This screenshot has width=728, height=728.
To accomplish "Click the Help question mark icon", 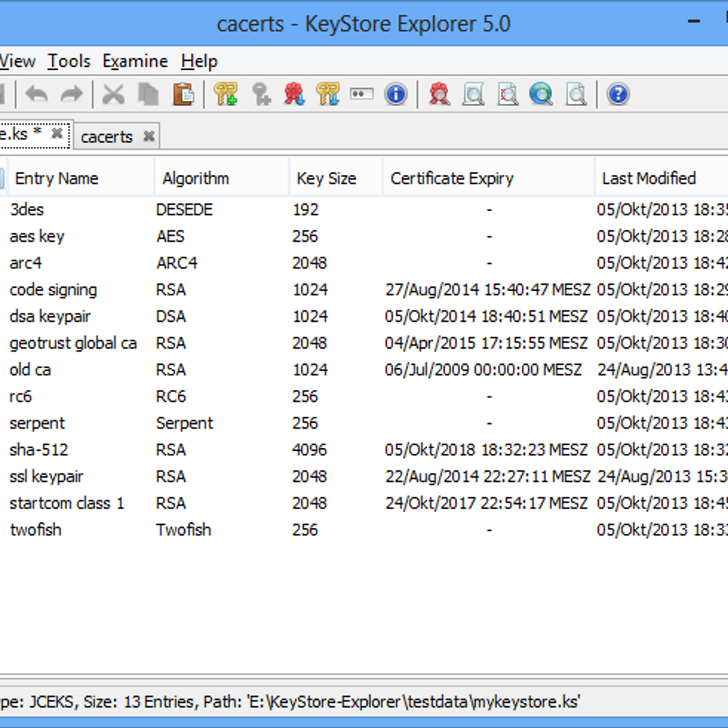I will pyautogui.click(x=617, y=94).
